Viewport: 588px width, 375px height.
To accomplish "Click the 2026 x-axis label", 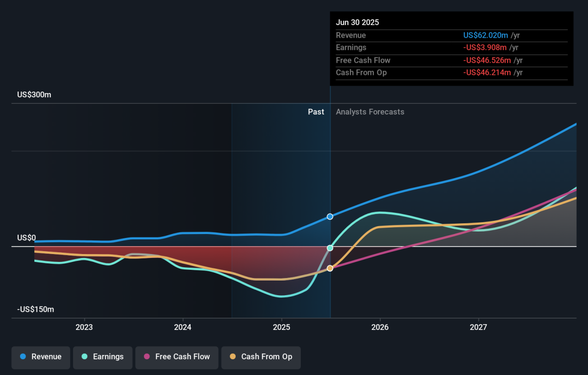I will point(380,327).
